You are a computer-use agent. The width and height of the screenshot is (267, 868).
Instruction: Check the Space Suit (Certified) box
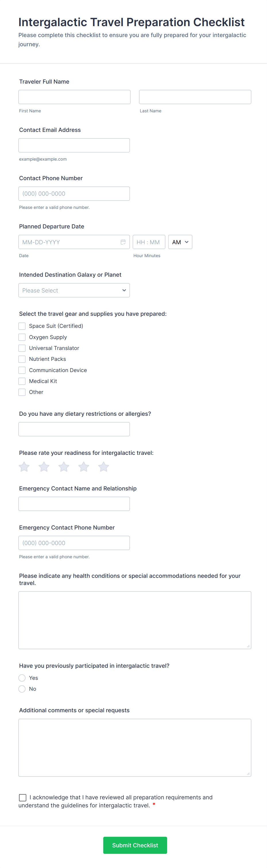(x=22, y=326)
